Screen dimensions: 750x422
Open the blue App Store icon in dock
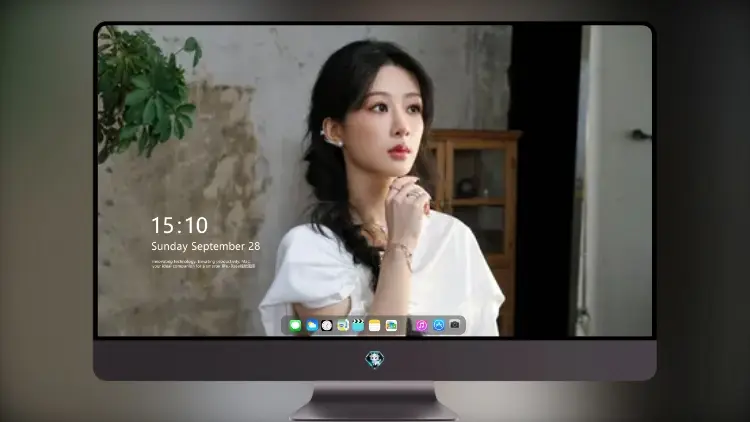point(439,325)
